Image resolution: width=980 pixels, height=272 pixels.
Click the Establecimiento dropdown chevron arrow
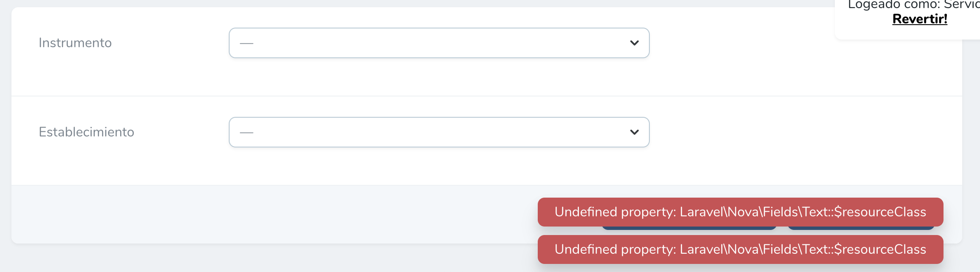pos(634,132)
